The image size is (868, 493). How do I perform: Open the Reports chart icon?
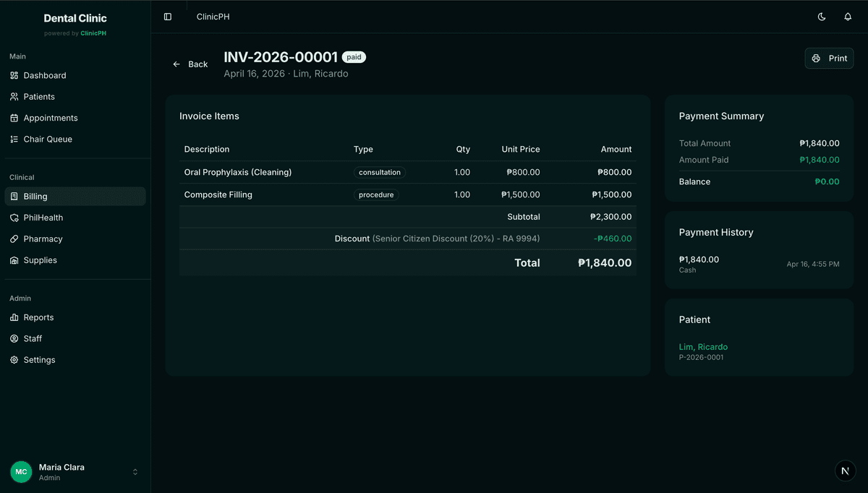coord(14,317)
